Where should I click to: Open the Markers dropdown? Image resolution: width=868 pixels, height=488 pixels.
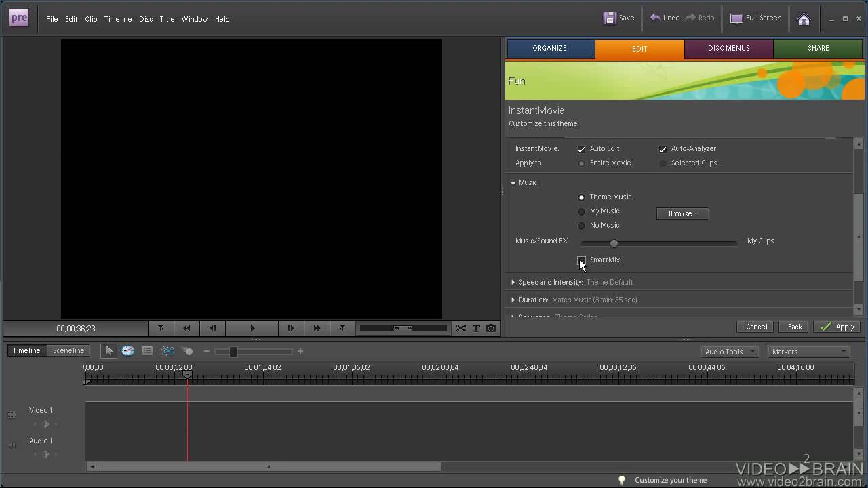pyautogui.click(x=809, y=352)
